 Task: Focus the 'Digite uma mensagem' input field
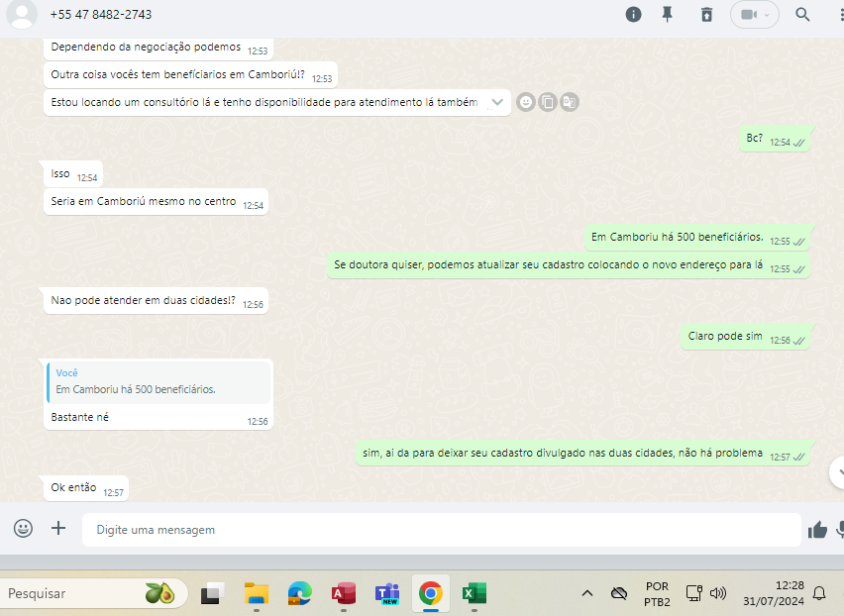442,530
